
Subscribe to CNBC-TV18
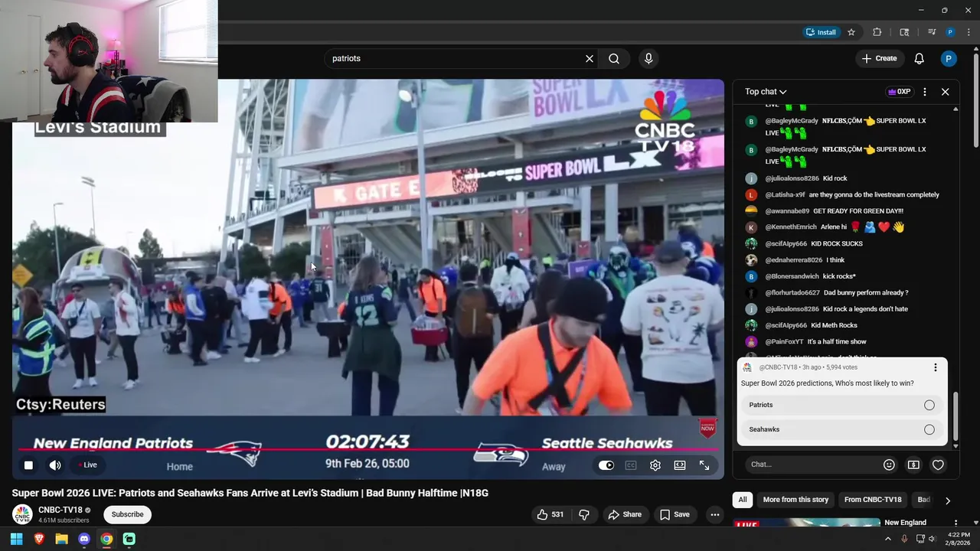127,514
